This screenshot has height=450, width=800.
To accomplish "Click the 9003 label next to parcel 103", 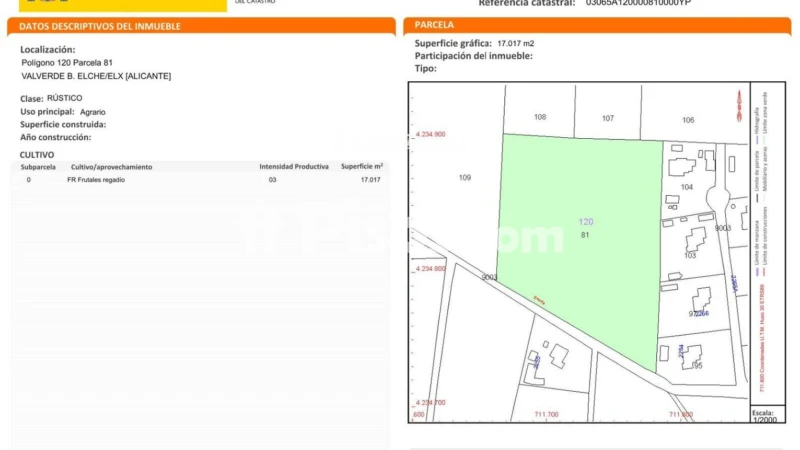I will coord(722,228).
